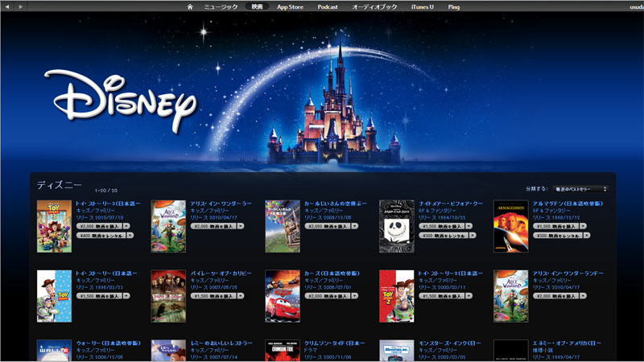This screenshot has height=362, width=644.
Task: Open the Crimson Tide poster thumbnail
Action: (283, 351)
